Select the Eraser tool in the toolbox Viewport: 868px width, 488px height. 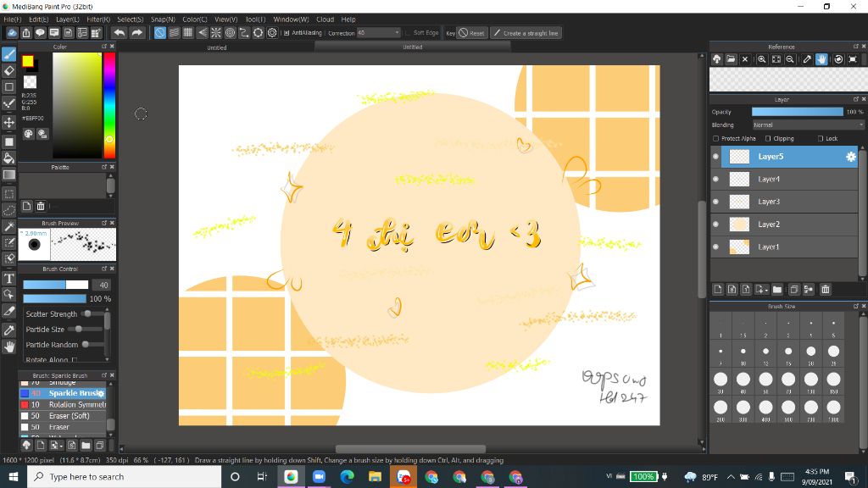(x=8, y=71)
